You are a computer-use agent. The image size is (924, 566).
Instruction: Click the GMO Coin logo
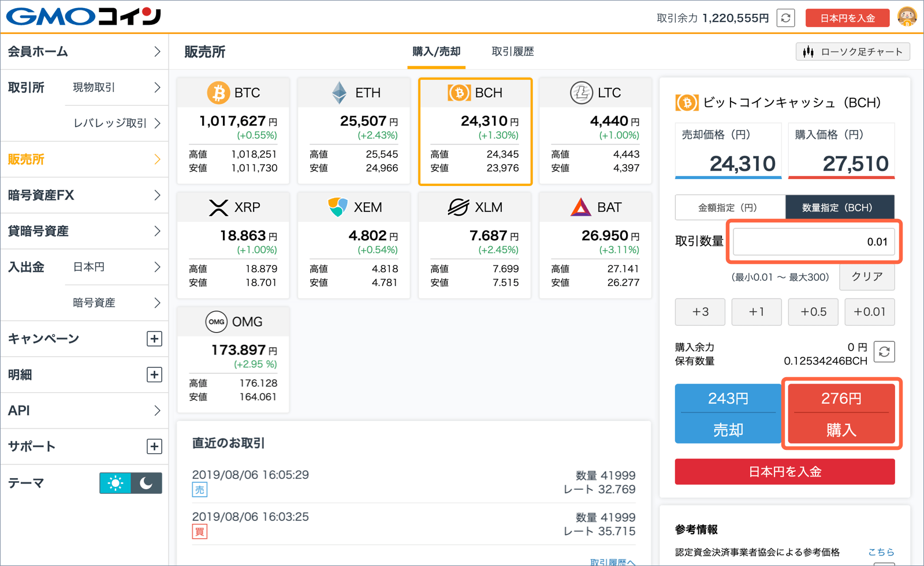[x=84, y=16]
